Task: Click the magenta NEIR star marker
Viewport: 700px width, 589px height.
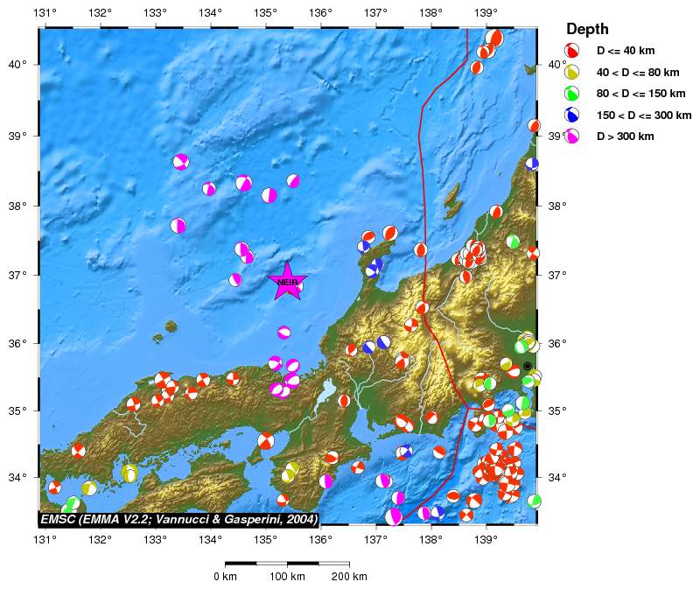Action: point(288,281)
